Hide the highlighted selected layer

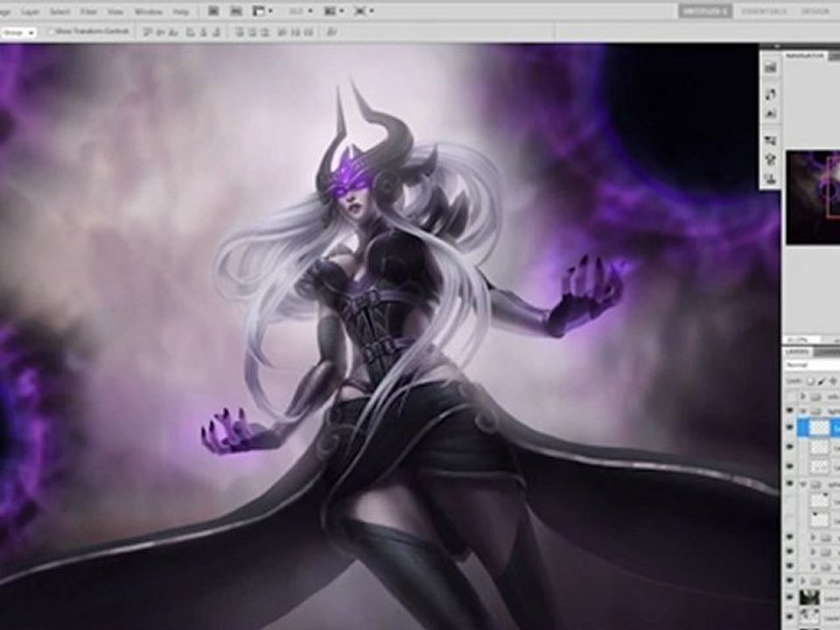coord(790,428)
